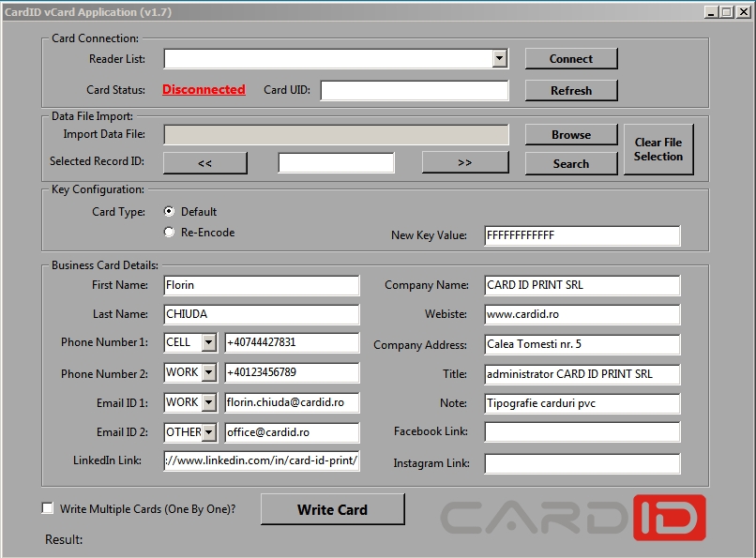Open Phone Number 1 type dropdown showing CELL
The height and width of the screenshot is (558, 756).
click(210, 342)
